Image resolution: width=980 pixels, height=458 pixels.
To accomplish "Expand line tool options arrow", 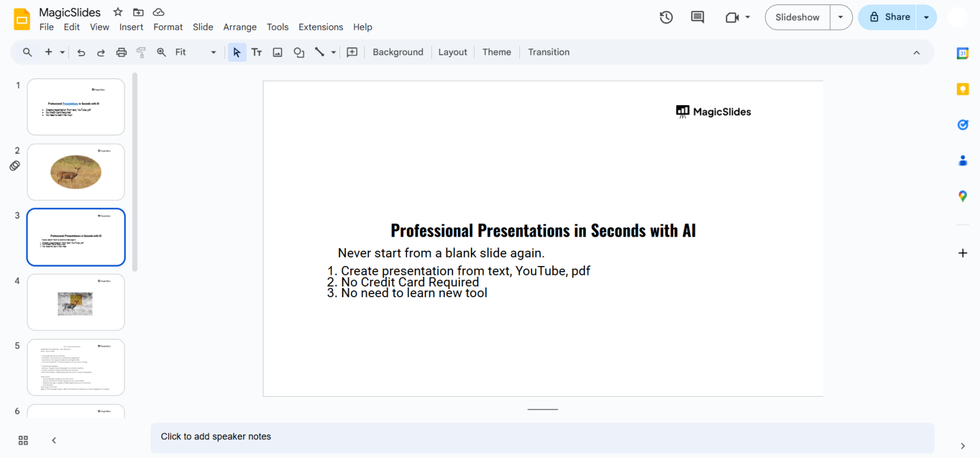I will coord(333,52).
